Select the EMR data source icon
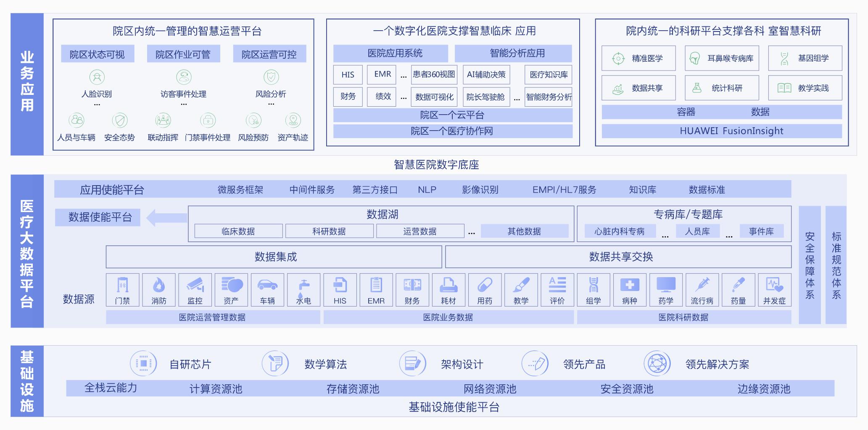 coord(376,285)
